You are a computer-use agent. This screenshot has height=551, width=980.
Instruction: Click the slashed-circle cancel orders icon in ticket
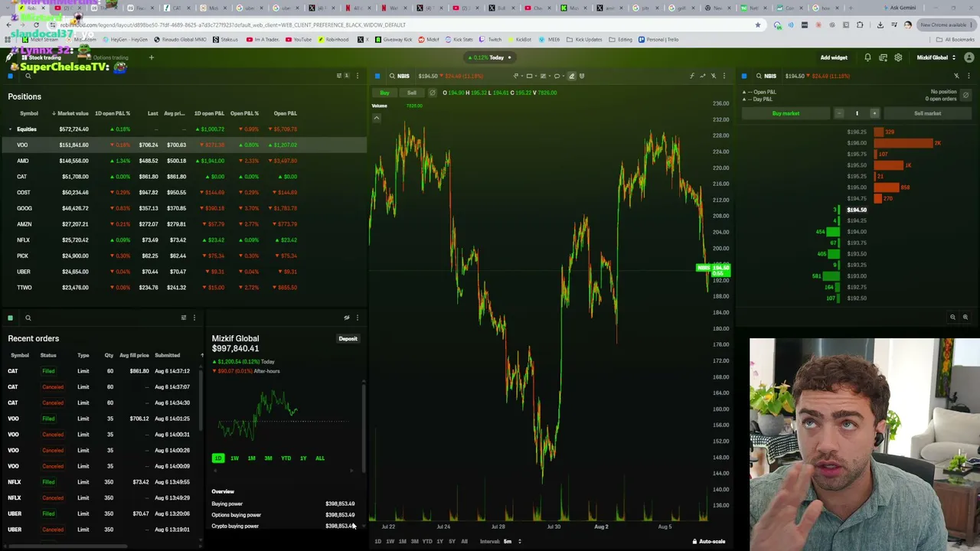click(965, 95)
